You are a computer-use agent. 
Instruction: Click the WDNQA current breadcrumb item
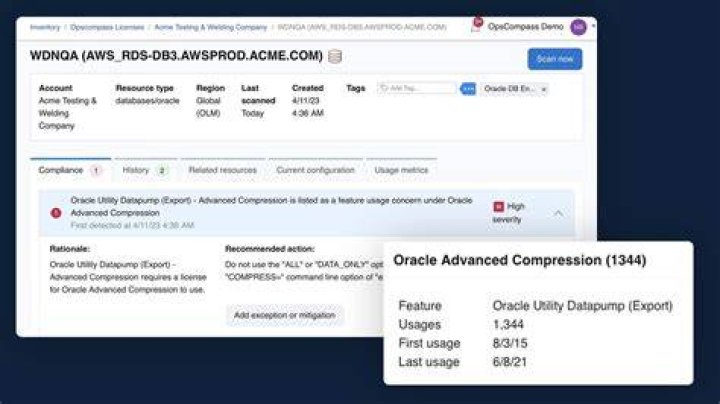[x=362, y=28]
